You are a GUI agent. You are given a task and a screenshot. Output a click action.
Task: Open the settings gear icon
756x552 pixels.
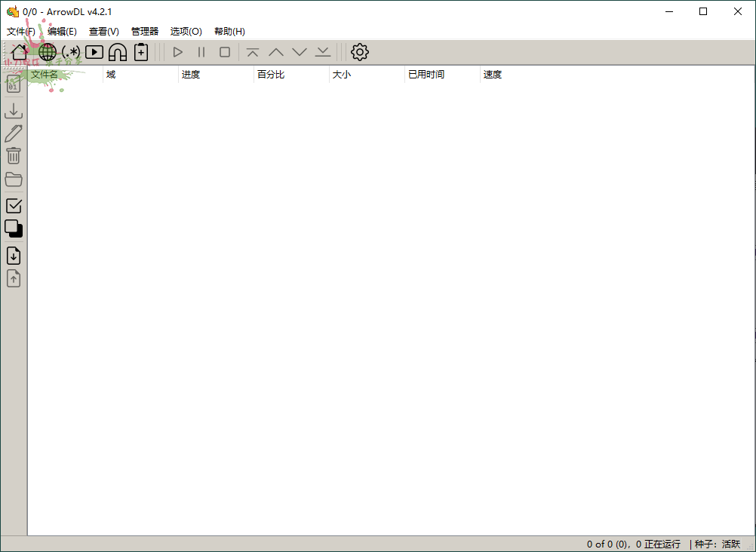(360, 52)
